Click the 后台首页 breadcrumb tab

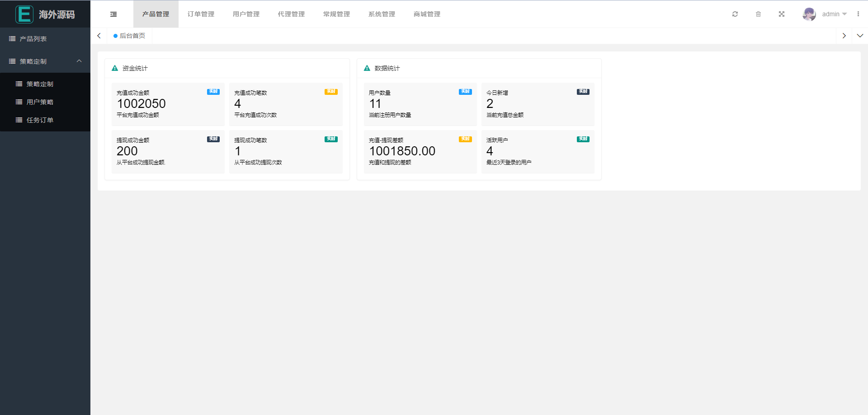[x=132, y=35]
